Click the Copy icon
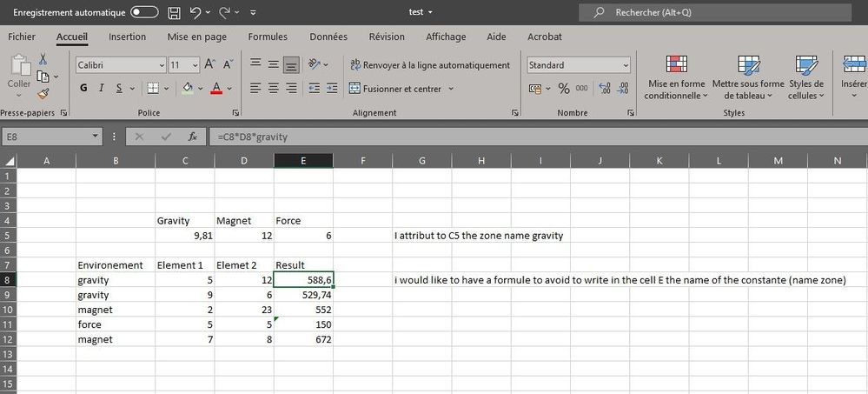Image resolution: width=868 pixels, height=394 pixels. [43, 77]
